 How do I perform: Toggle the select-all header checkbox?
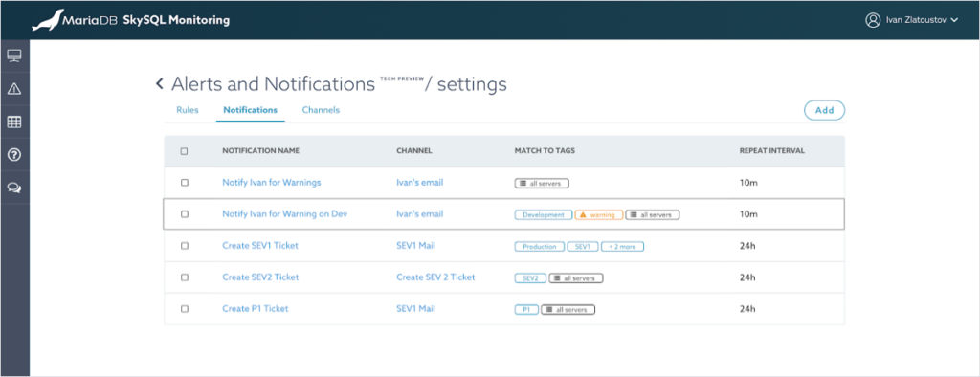(184, 150)
